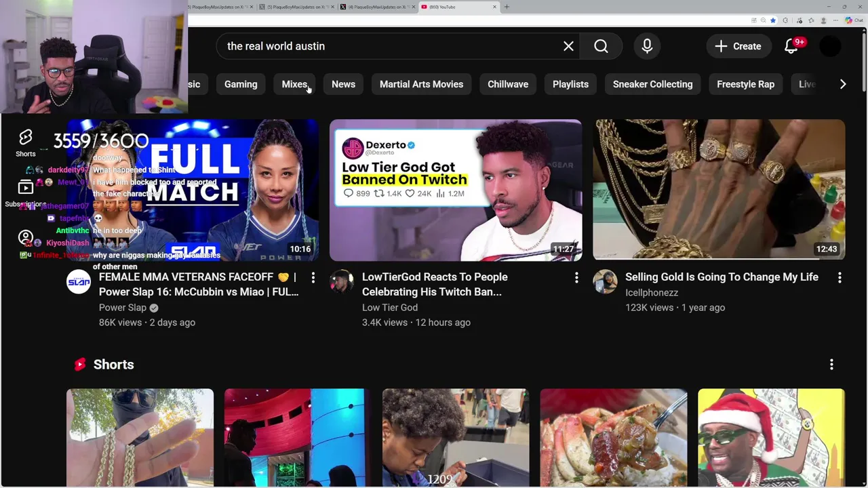Click Selling Gold Is Going title
Screen dimensions: 868x488
(x=722, y=277)
